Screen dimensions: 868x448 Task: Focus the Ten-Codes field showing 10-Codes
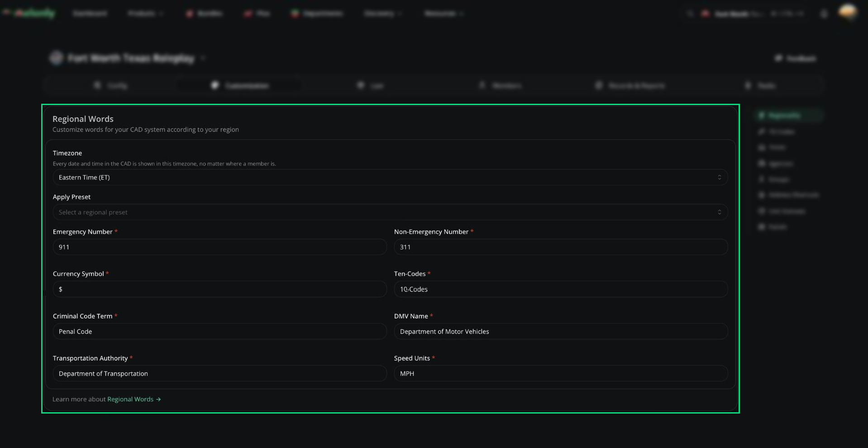(x=561, y=289)
